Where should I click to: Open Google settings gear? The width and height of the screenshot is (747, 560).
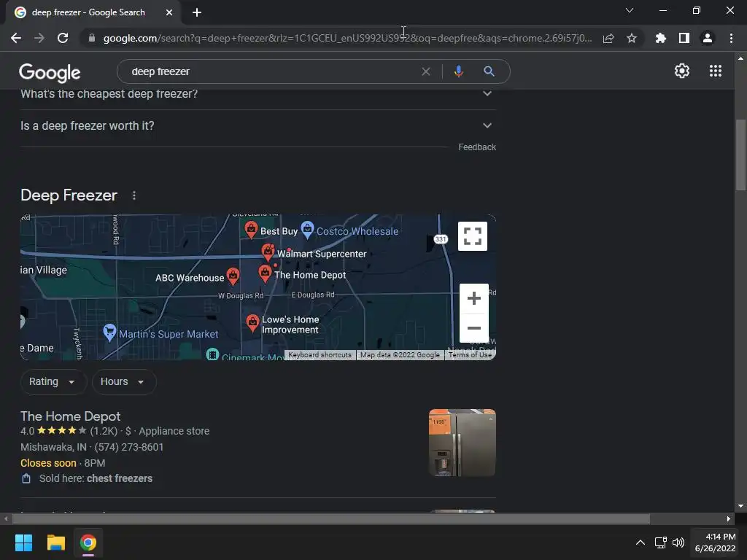coord(682,71)
